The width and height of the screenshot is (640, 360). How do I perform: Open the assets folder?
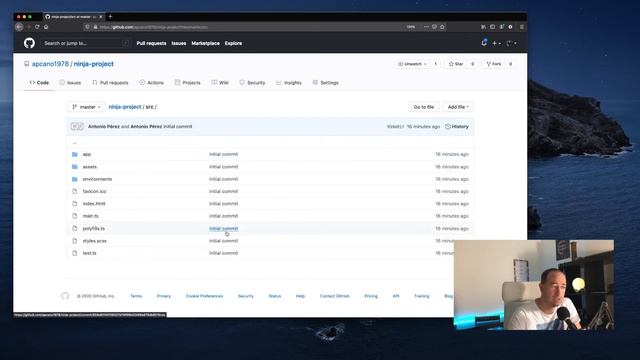tap(90, 167)
